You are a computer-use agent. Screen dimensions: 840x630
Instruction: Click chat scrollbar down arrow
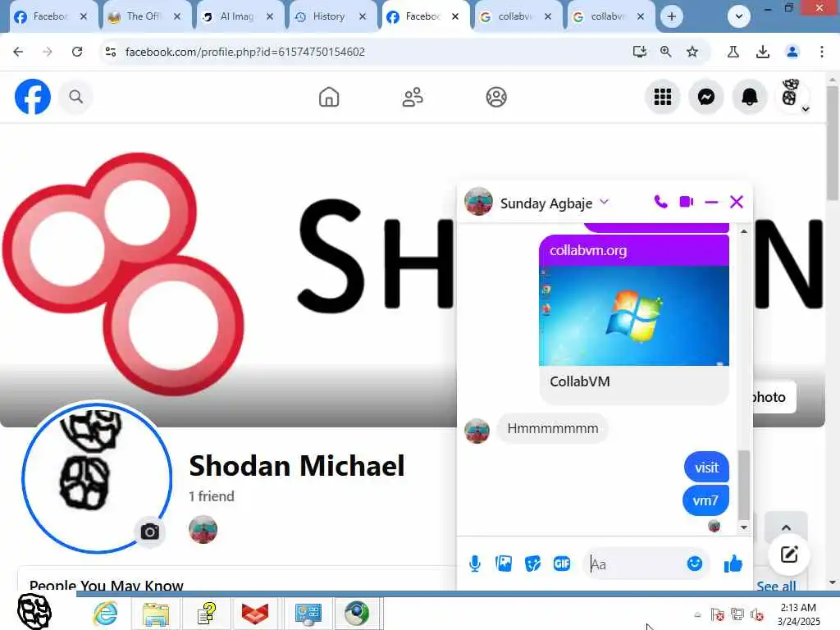pyautogui.click(x=743, y=527)
